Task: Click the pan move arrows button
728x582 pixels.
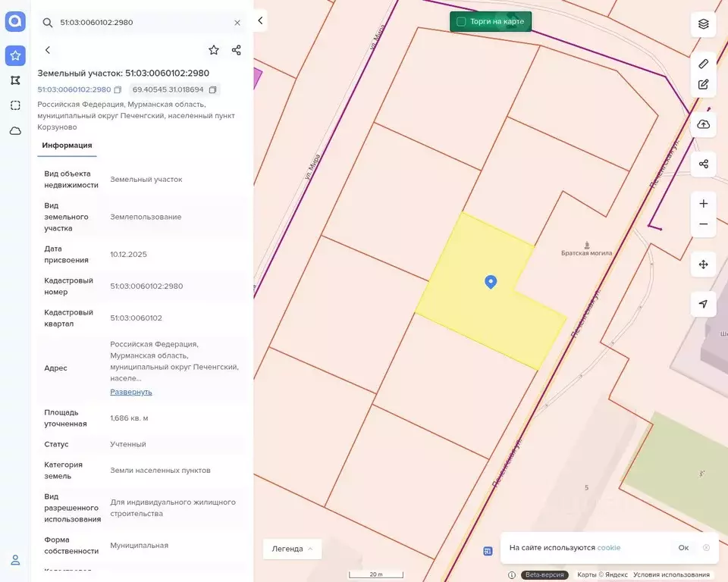Action: point(704,264)
